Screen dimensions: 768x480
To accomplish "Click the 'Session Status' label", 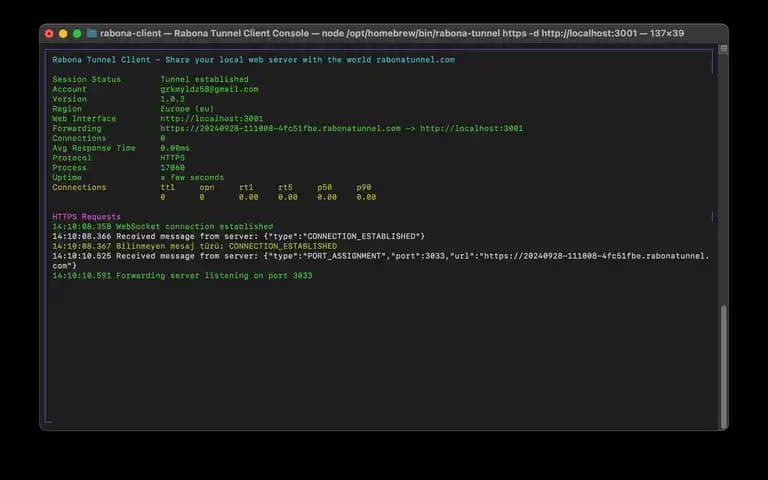I will (87, 79).
